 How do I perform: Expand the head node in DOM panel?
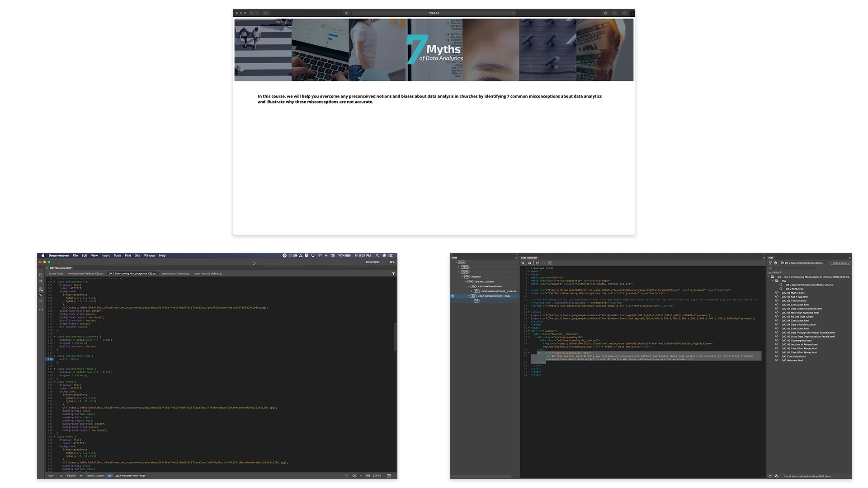(x=459, y=267)
